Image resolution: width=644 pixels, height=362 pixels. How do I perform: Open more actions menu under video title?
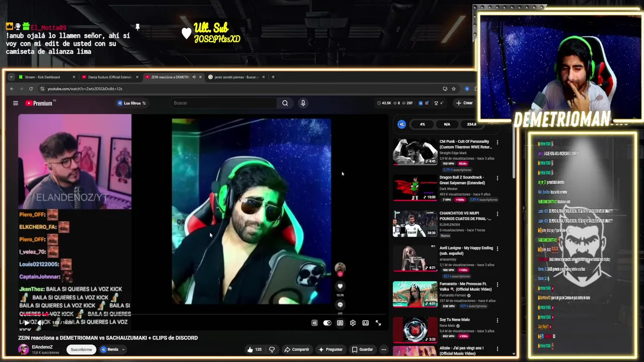(x=383, y=349)
